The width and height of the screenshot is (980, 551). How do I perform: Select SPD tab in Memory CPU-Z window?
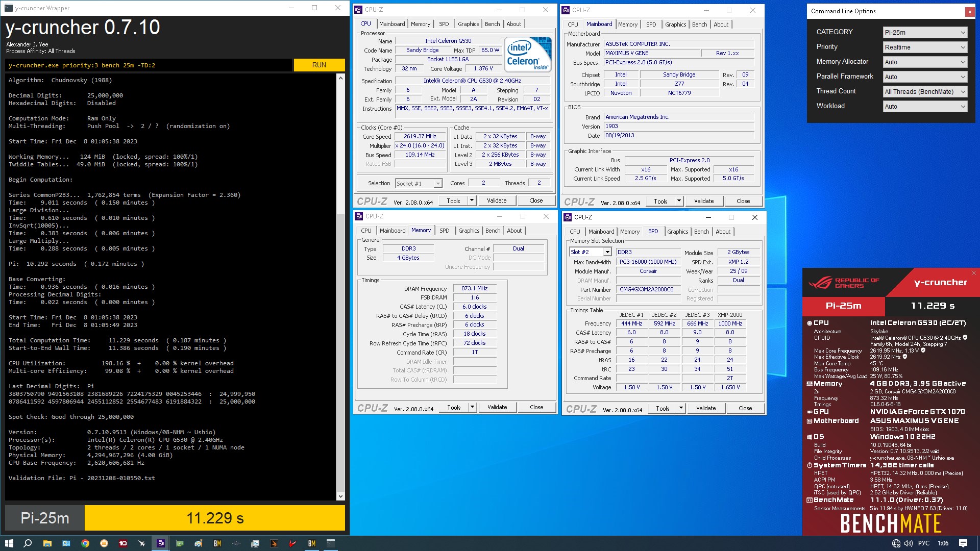(x=444, y=231)
